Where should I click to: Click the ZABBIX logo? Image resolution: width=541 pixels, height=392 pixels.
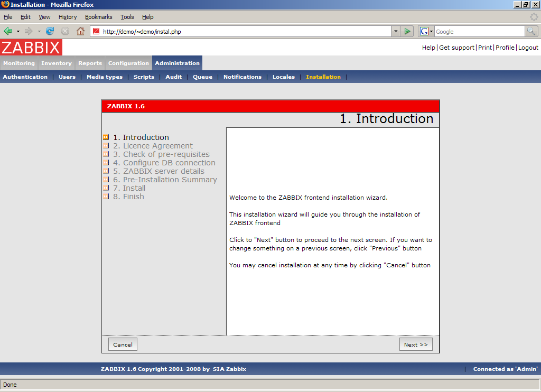click(31, 47)
